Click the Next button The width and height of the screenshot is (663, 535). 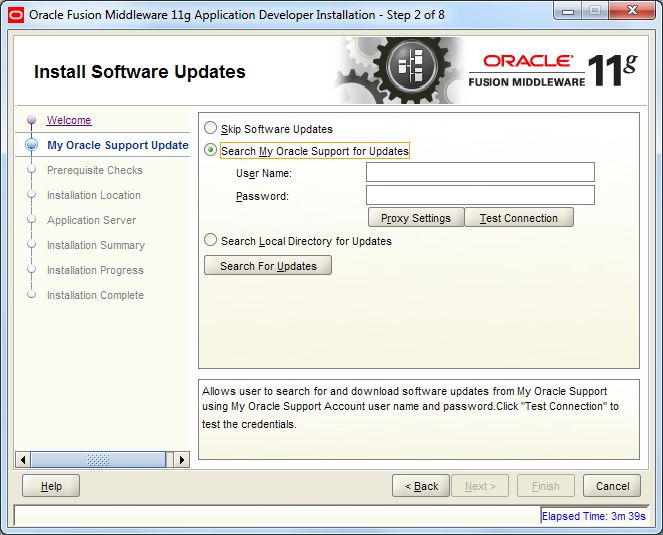point(480,486)
